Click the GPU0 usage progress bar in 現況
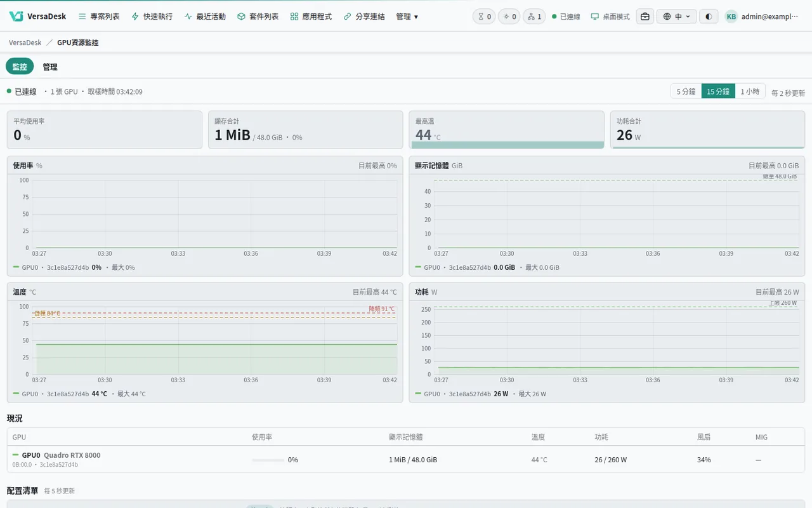This screenshot has width=812, height=508. click(x=268, y=460)
